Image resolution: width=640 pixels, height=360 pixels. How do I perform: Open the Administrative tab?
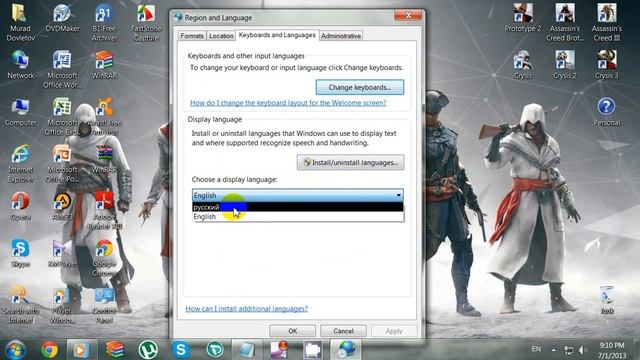[x=341, y=36]
